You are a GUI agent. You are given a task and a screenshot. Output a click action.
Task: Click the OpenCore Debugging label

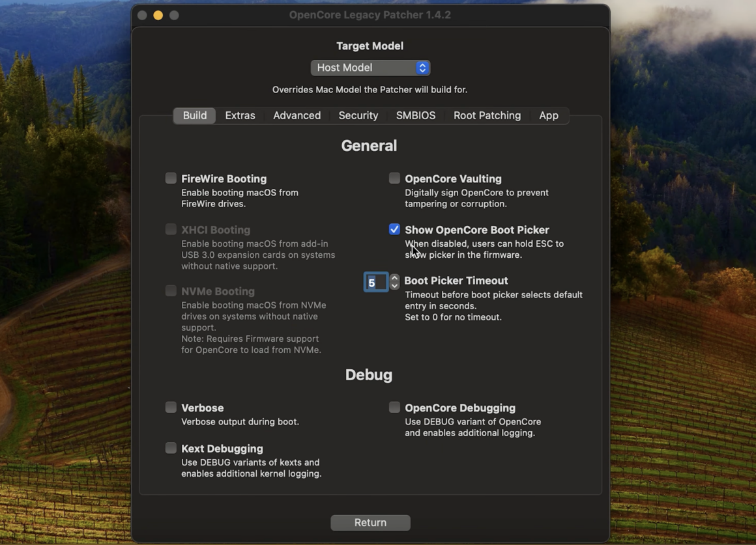[x=460, y=408]
